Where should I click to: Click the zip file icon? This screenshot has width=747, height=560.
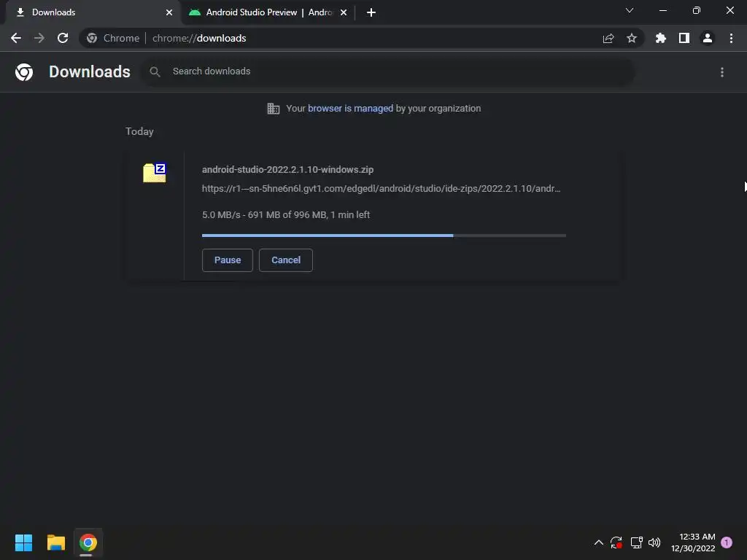[x=155, y=172]
